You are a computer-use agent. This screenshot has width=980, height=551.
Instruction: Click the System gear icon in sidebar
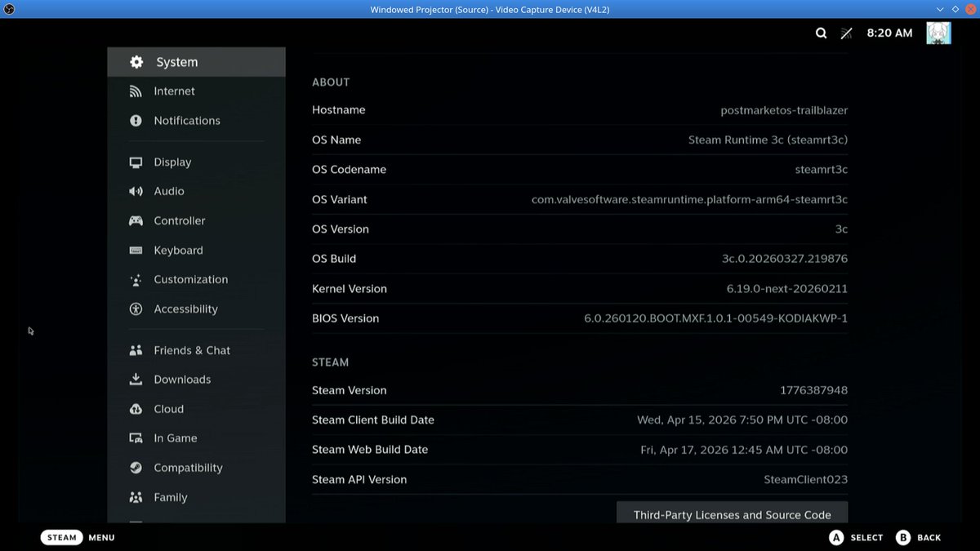click(136, 62)
